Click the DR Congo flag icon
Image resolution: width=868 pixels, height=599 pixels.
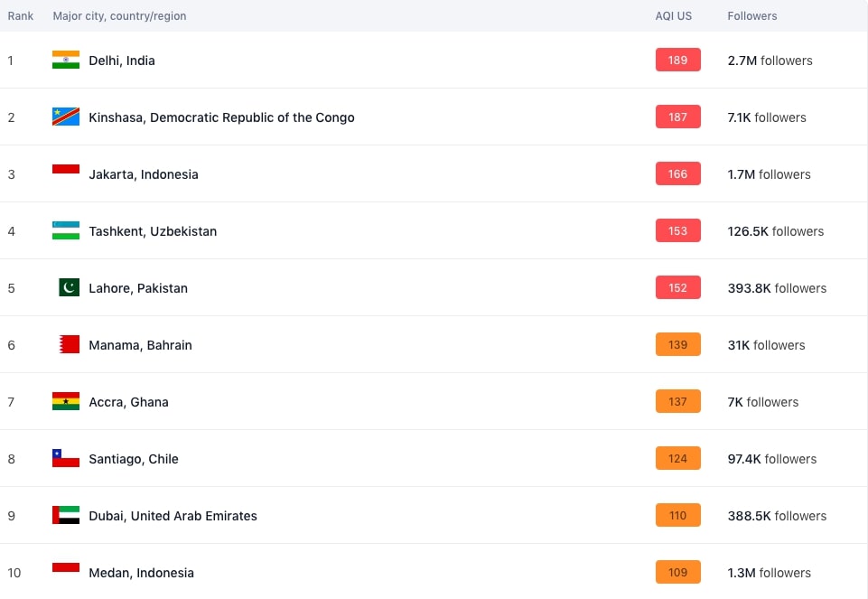pyautogui.click(x=66, y=117)
